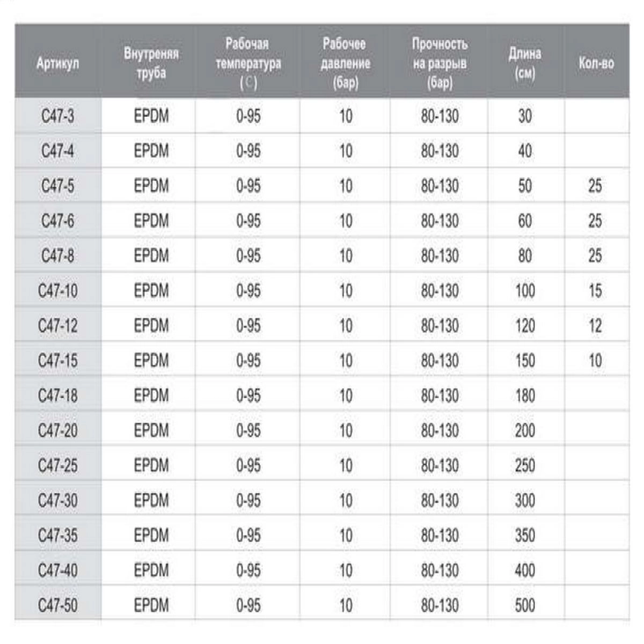
Task: Select article cell C47-3
Action: (58, 116)
